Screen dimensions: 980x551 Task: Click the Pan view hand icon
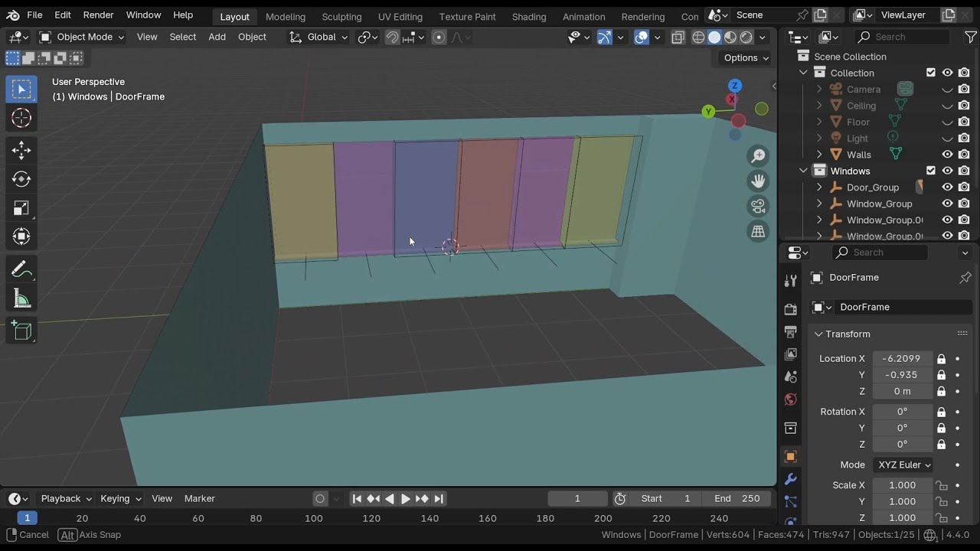758,181
